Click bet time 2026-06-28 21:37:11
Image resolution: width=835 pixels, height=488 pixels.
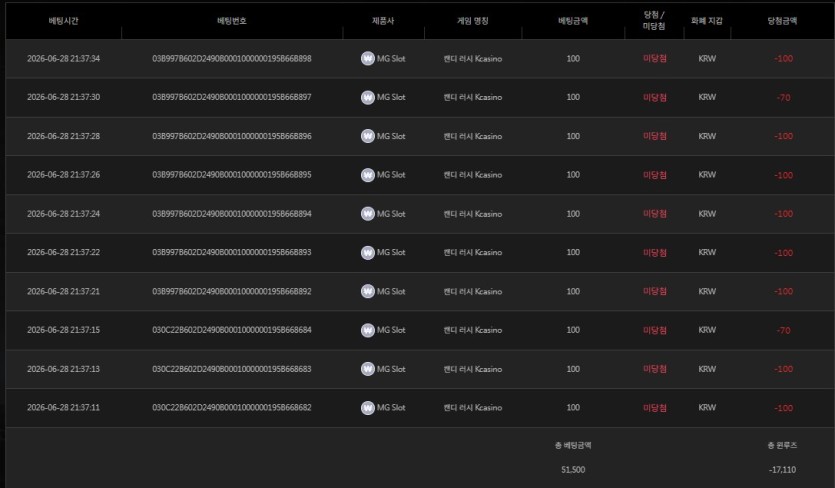(x=63, y=408)
